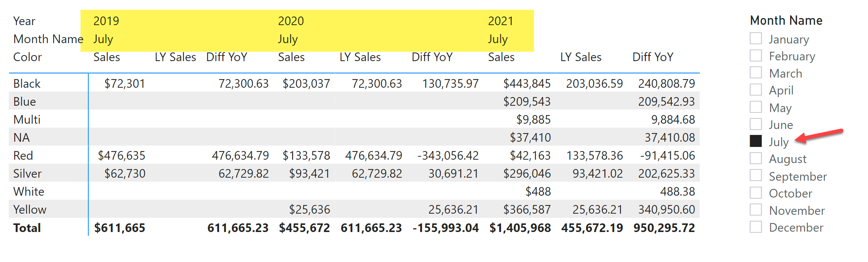This screenshot has width=868, height=262.
Task: Check the May month checkbox
Action: [x=756, y=107]
